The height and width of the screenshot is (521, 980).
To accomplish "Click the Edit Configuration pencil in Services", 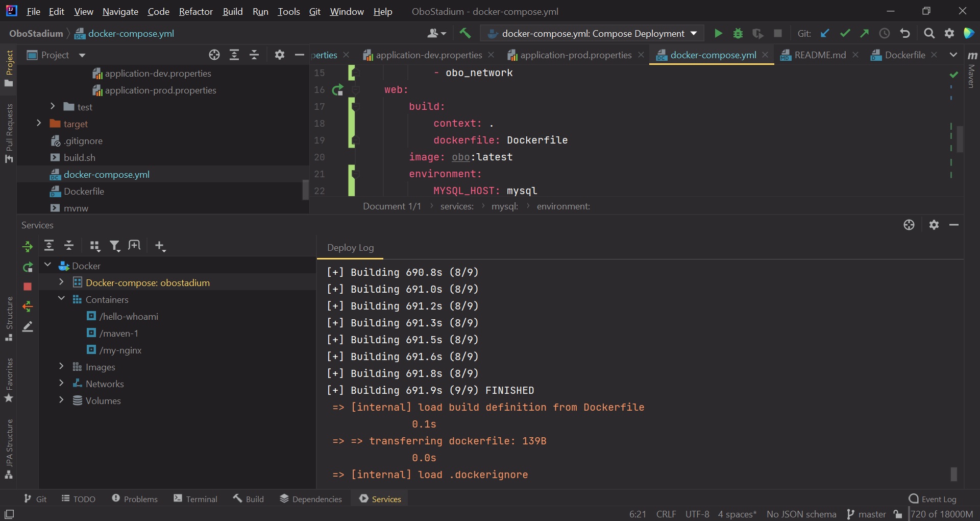I will coord(28,326).
